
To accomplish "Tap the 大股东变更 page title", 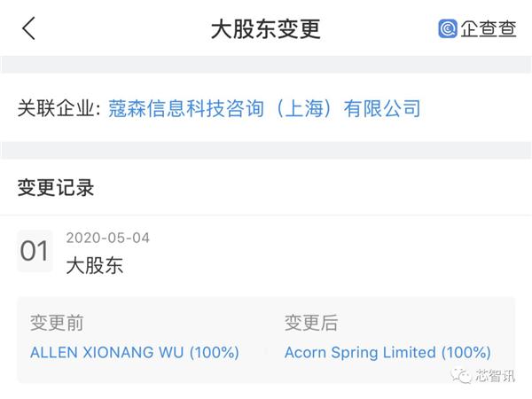I will (266, 29).
